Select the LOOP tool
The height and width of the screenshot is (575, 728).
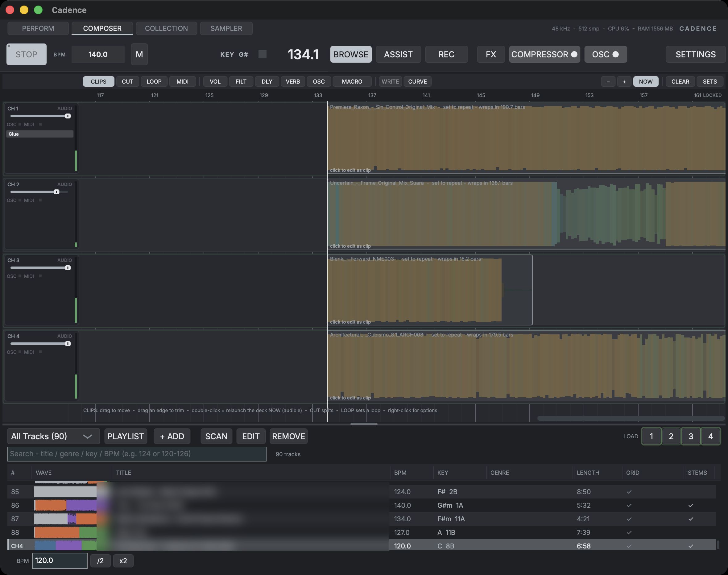pos(154,81)
